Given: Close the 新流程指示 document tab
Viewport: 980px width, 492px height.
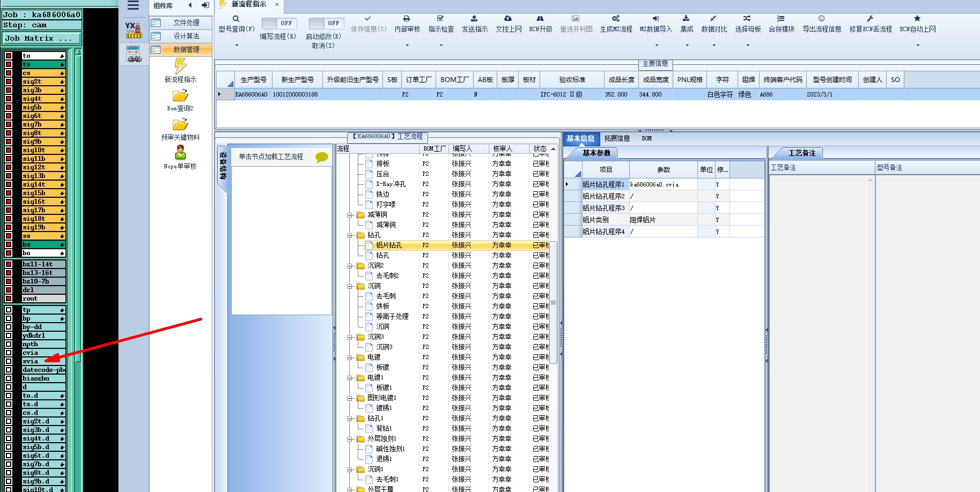Looking at the screenshot, I should [x=277, y=4].
